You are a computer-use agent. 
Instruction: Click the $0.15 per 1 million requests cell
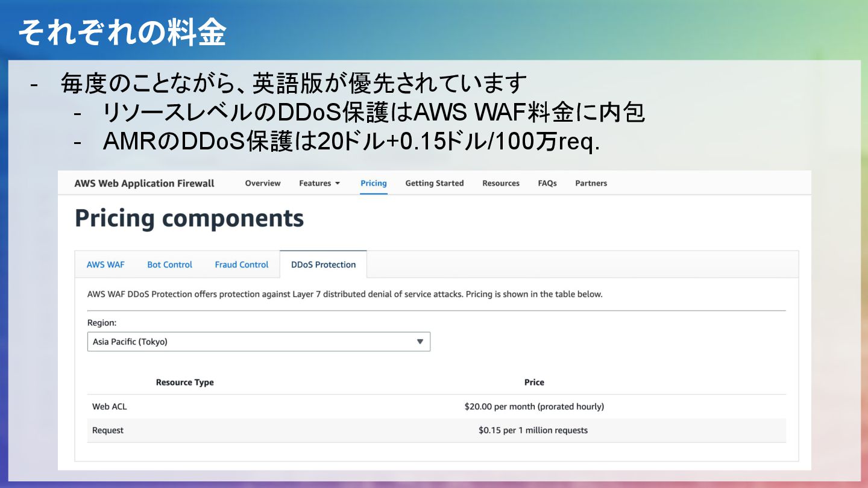(x=533, y=430)
